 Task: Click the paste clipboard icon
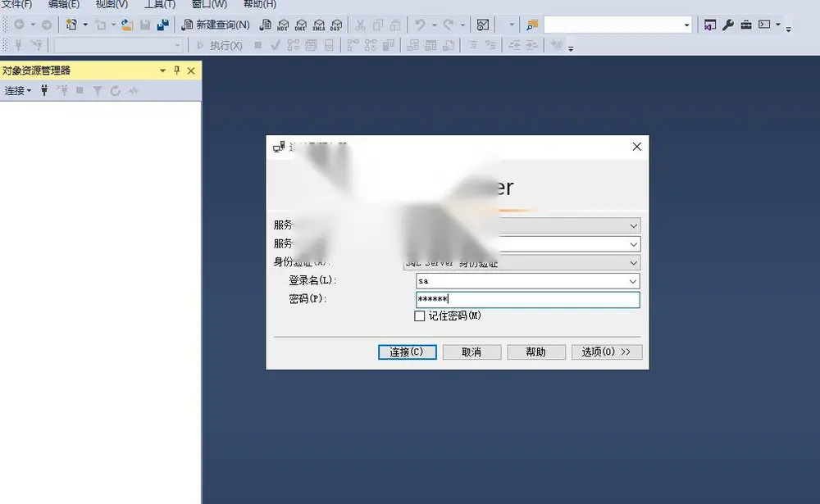tap(396, 25)
